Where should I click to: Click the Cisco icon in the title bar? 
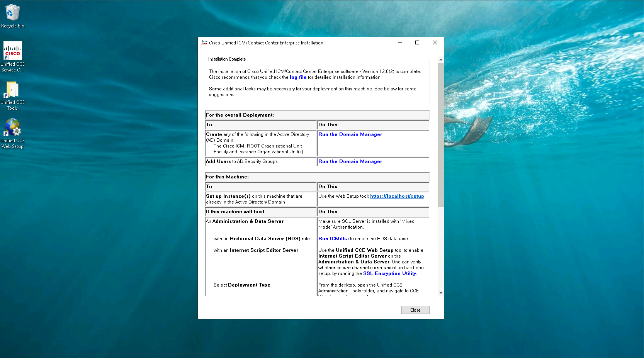click(204, 43)
